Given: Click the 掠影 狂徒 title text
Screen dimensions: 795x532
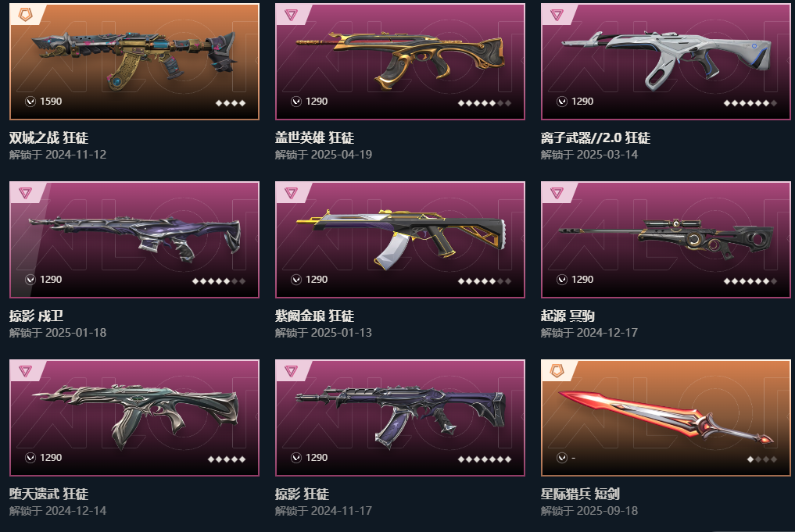Looking at the screenshot, I should pos(303,494).
